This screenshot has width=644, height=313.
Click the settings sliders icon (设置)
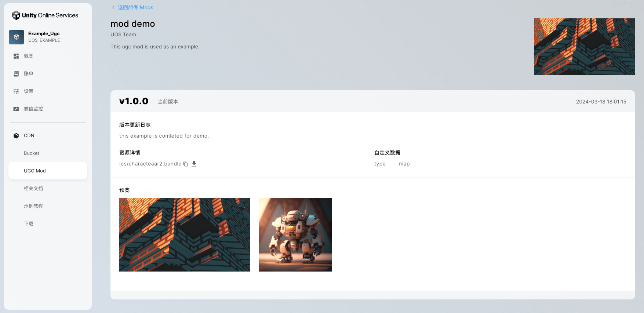pyautogui.click(x=16, y=91)
